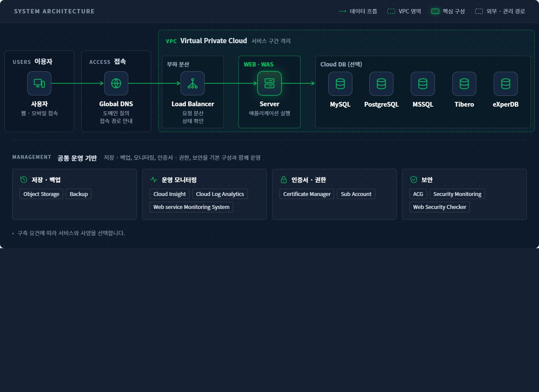
Task: Click the Virtual Private Cloud heading
Action: tap(213, 41)
